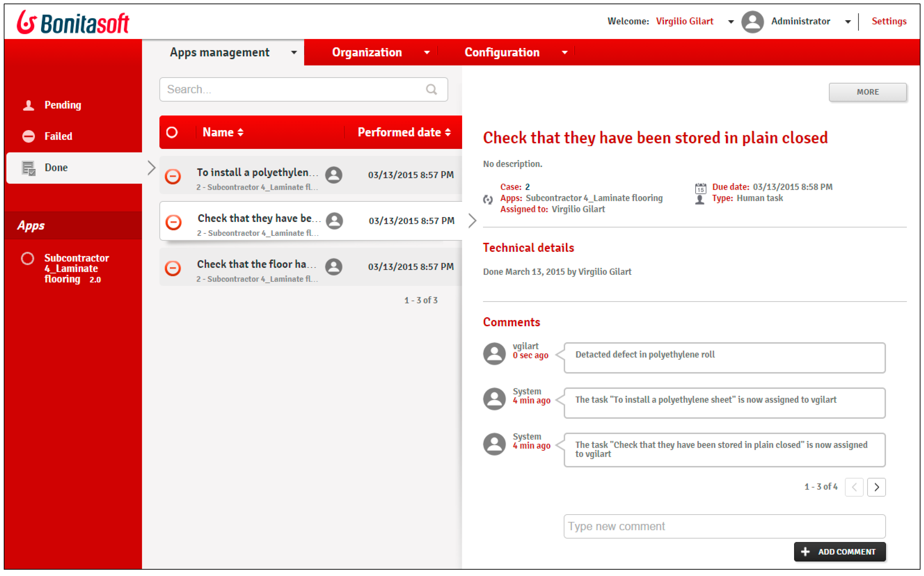Viewport: 924px width, 576px height.
Task: Click vgilart's comment avatar icon
Action: [494, 353]
